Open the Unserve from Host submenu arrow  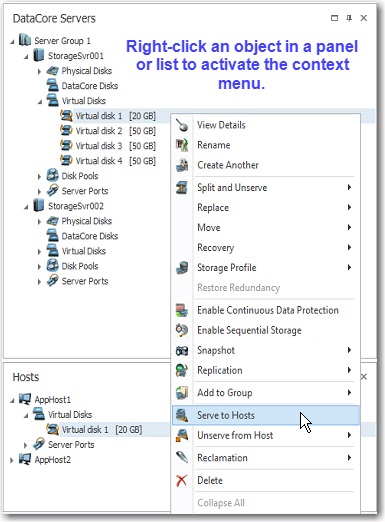[349, 435]
